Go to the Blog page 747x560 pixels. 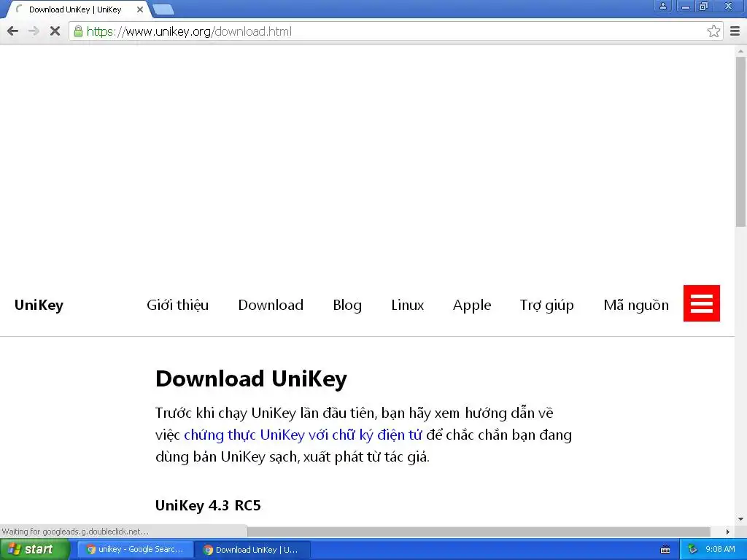coord(347,305)
